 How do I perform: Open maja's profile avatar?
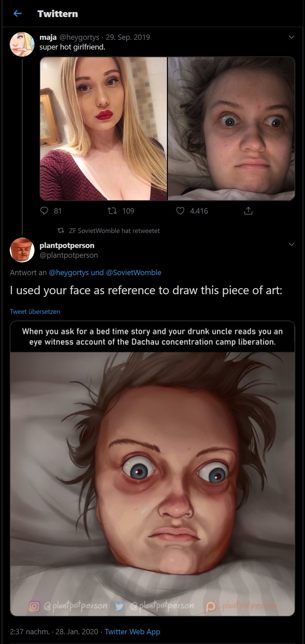pyautogui.click(x=22, y=44)
